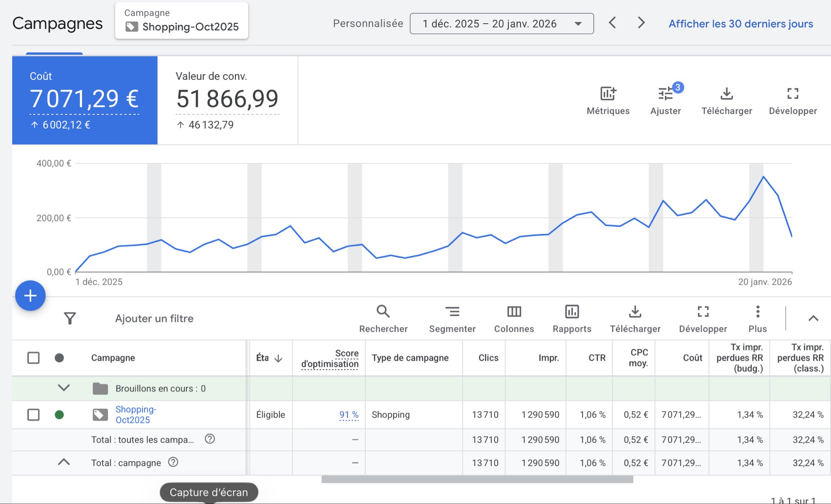
Task: Sort by the Clics column header
Action: tap(488, 358)
